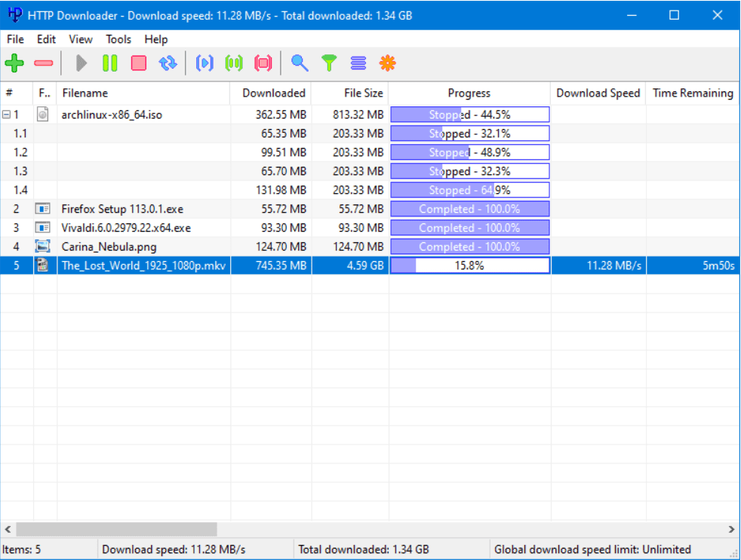Click the horizontal scrollbar thumb

click(x=117, y=529)
